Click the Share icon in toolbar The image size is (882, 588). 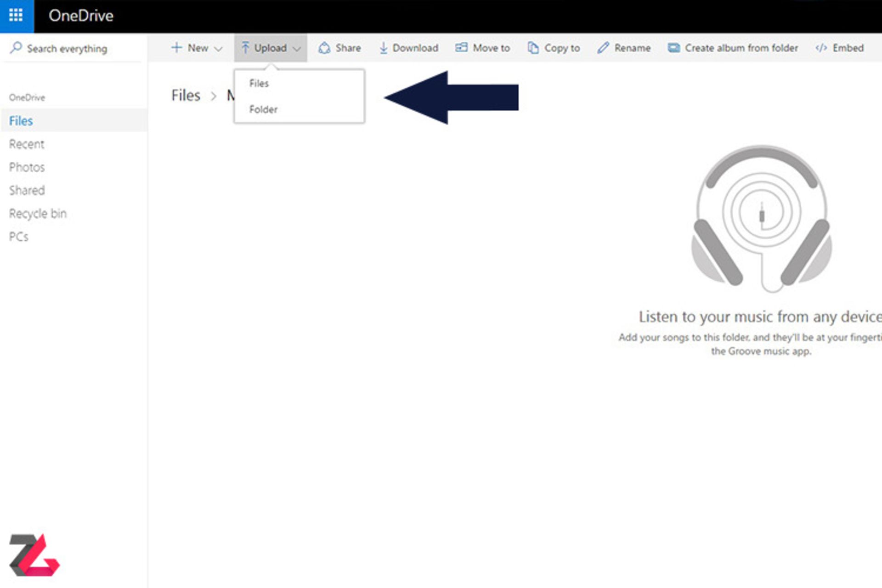pyautogui.click(x=324, y=48)
